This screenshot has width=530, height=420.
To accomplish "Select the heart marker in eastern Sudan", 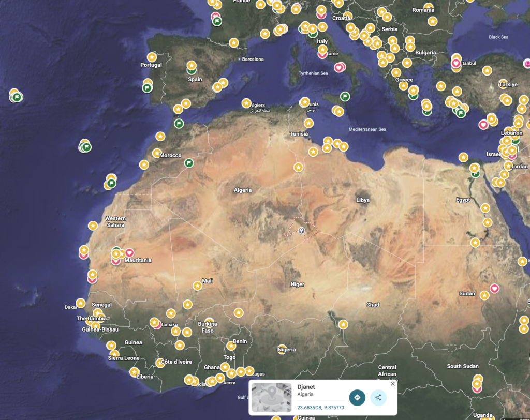I will pyautogui.click(x=494, y=289).
